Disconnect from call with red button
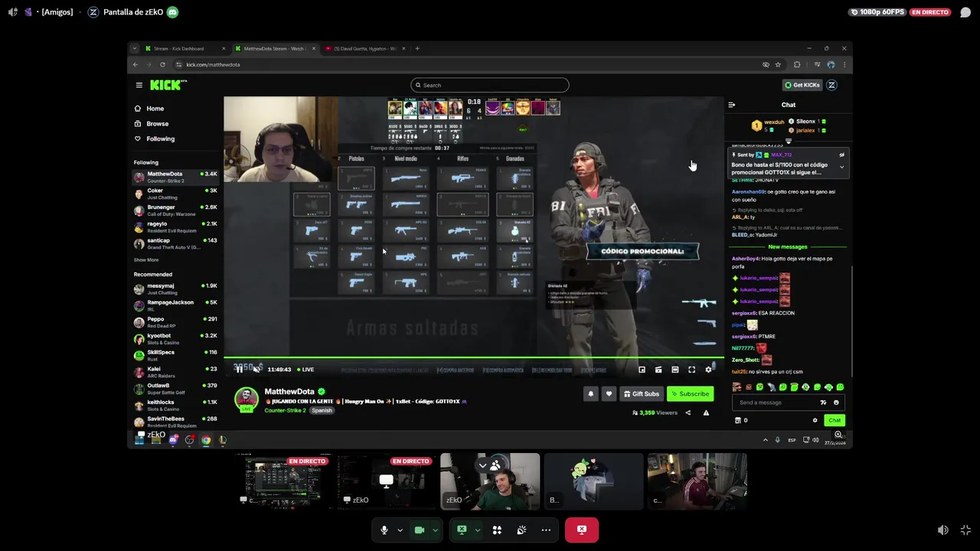Viewport: 980px width, 551px height. [582, 530]
